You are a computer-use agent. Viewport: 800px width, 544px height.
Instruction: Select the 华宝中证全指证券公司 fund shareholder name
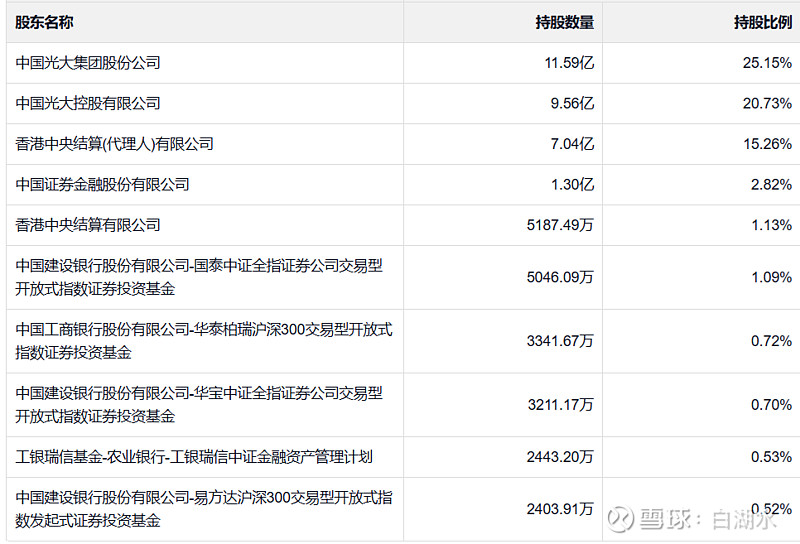pos(199,405)
